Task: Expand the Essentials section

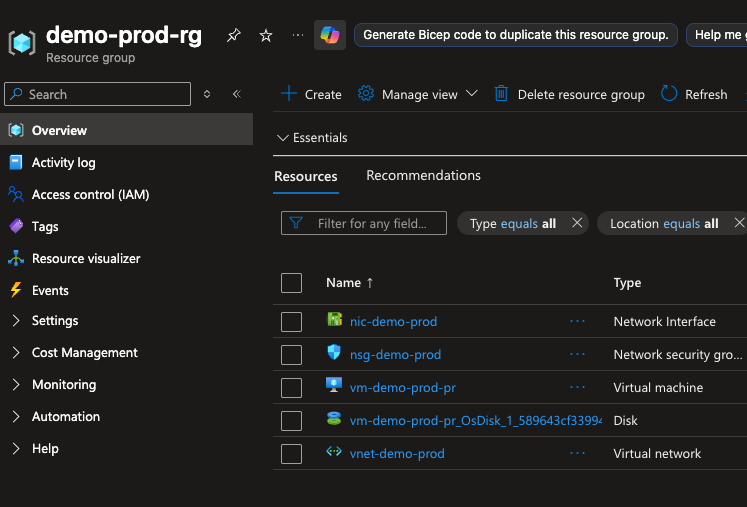Action: pos(312,138)
